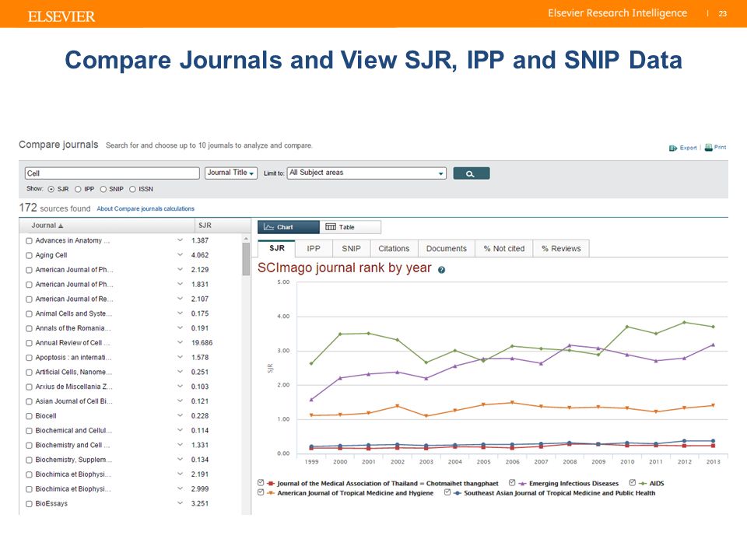The image size is (747, 560).
Task: Toggle Emerging Infectious Diseases legend checkbox
Action: [x=512, y=483]
